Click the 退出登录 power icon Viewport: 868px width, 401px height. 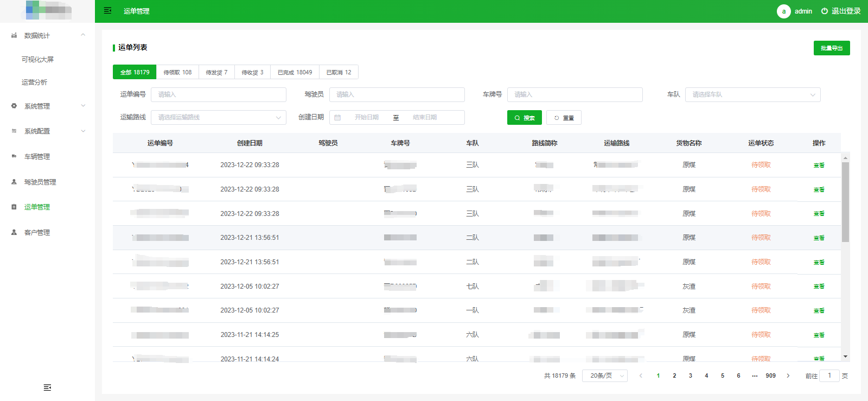pos(825,11)
